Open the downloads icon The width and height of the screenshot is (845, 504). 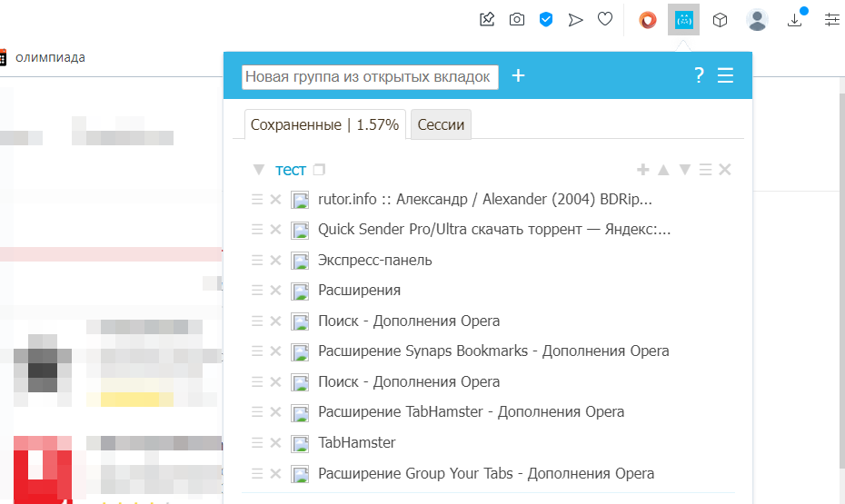coord(795,20)
